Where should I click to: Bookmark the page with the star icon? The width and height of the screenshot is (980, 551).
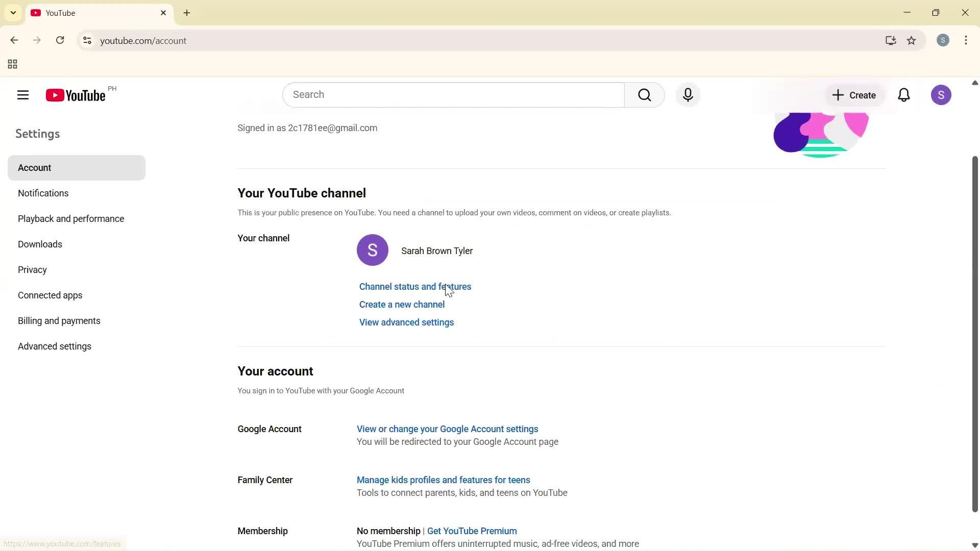click(912, 41)
